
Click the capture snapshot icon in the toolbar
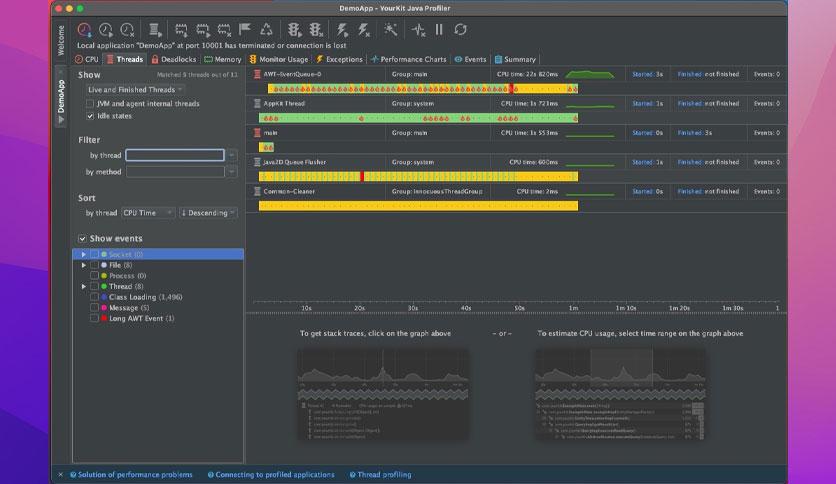tap(155, 30)
